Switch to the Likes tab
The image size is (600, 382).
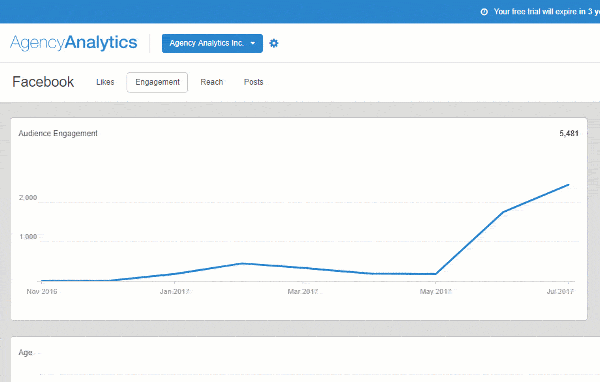[x=105, y=82]
